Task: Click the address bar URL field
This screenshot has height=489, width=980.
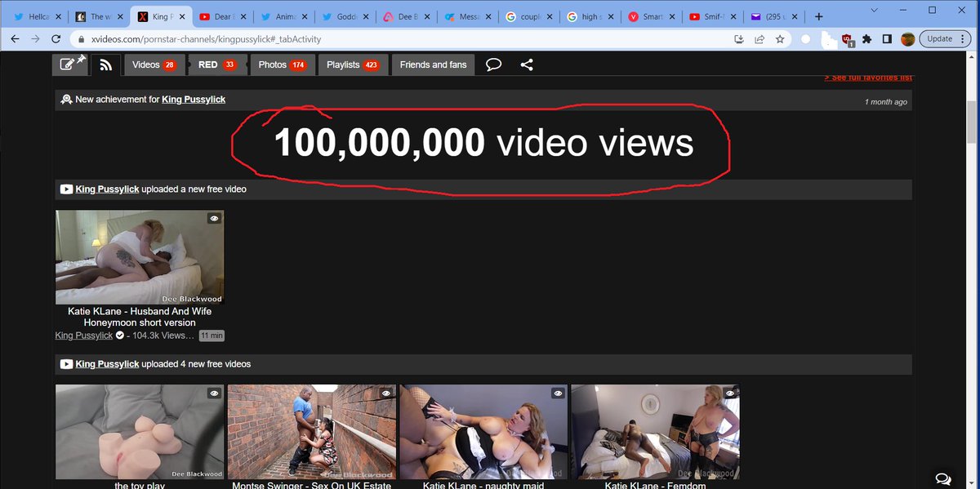Action: [x=400, y=38]
